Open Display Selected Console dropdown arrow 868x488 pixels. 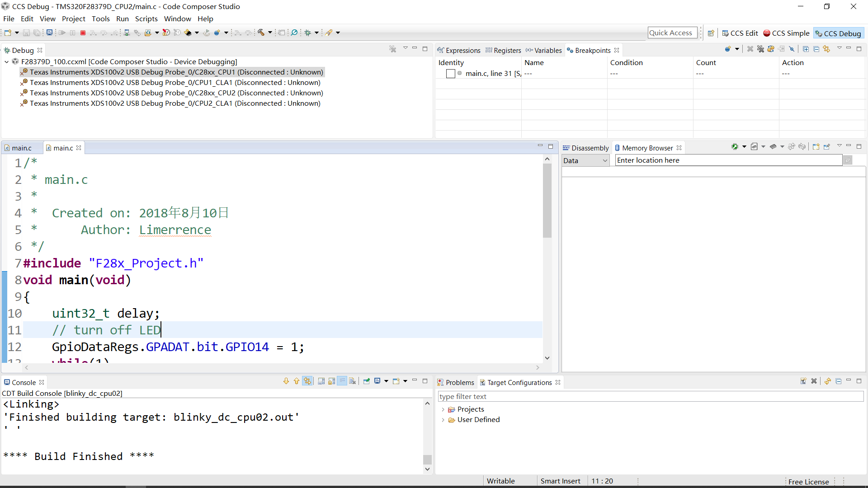pyautogui.click(x=386, y=381)
